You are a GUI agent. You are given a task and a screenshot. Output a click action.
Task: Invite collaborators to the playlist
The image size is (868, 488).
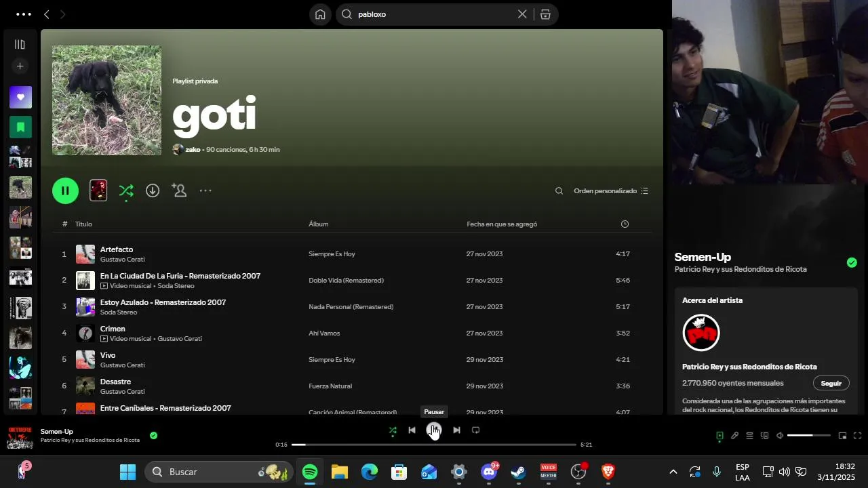(x=179, y=190)
